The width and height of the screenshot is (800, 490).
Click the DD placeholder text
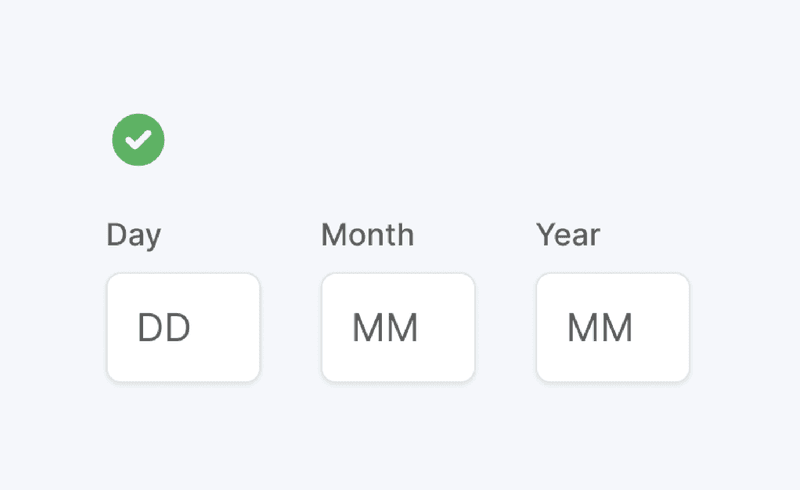pos(164,328)
